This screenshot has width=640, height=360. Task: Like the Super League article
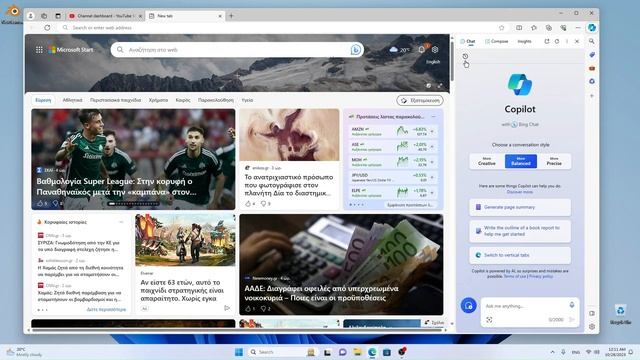click(x=40, y=203)
